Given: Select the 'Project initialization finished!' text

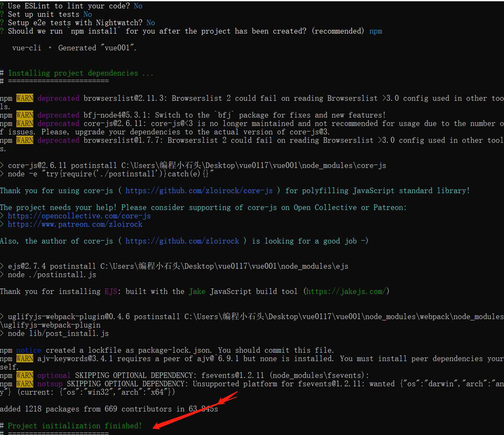Looking at the screenshot, I should (x=75, y=426).
